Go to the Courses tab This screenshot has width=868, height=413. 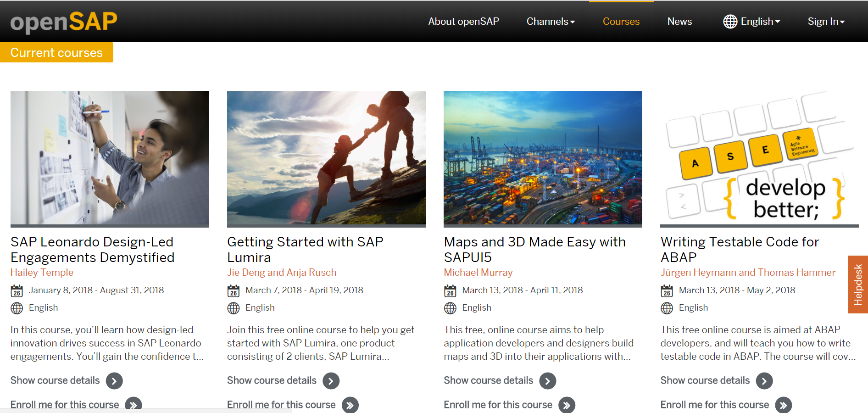(x=621, y=22)
